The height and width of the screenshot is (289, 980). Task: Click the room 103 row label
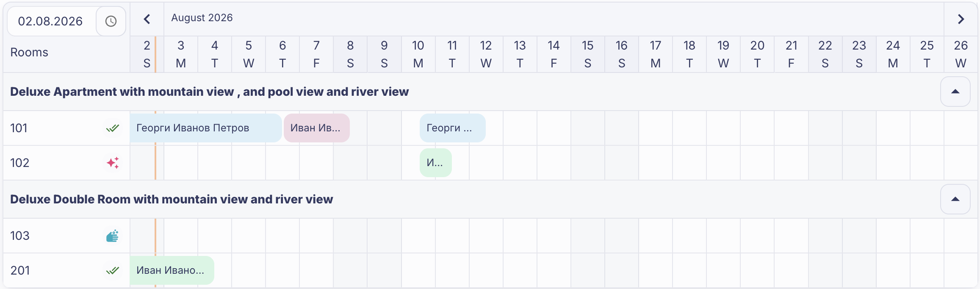pos(20,236)
